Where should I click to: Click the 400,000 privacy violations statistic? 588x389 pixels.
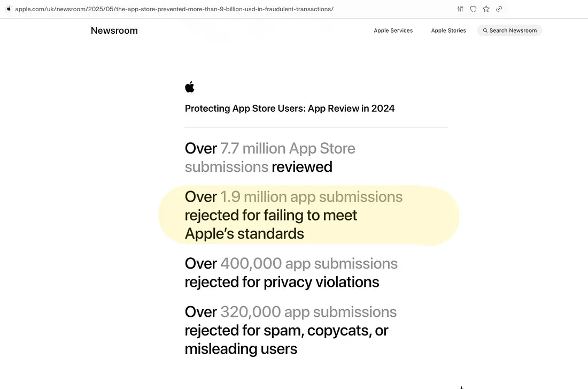point(291,272)
